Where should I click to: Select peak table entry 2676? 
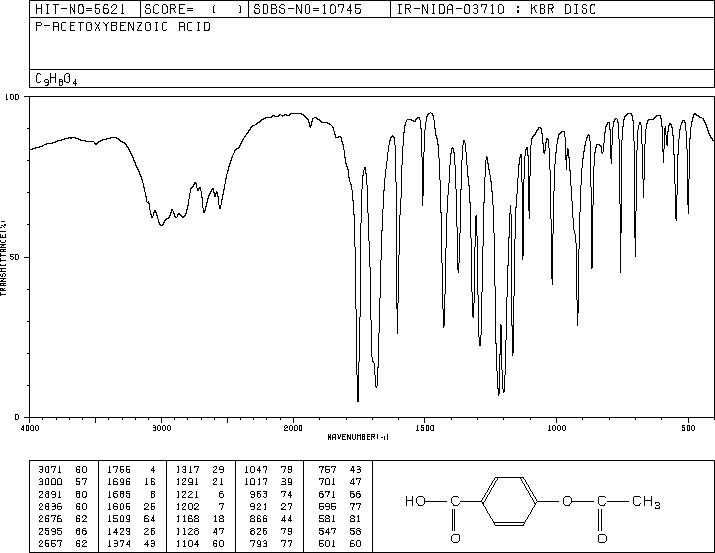click(x=50, y=519)
